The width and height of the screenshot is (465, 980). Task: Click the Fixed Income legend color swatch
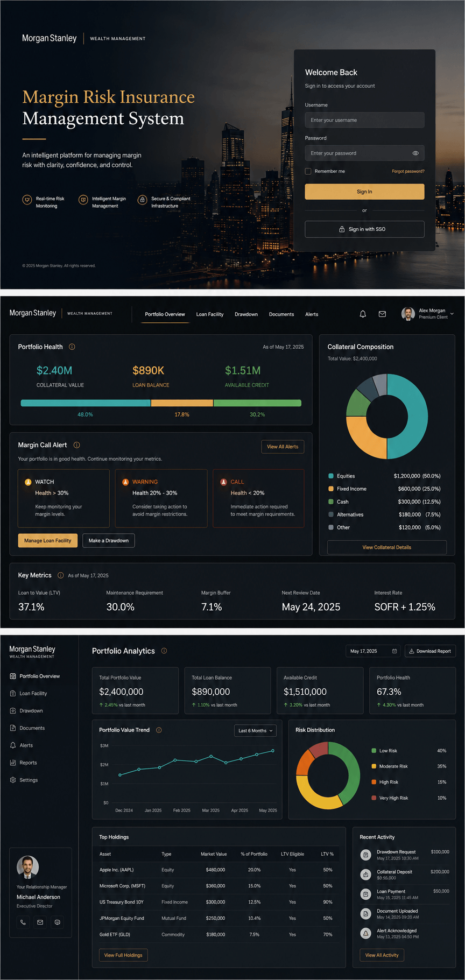pyautogui.click(x=331, y=489)
